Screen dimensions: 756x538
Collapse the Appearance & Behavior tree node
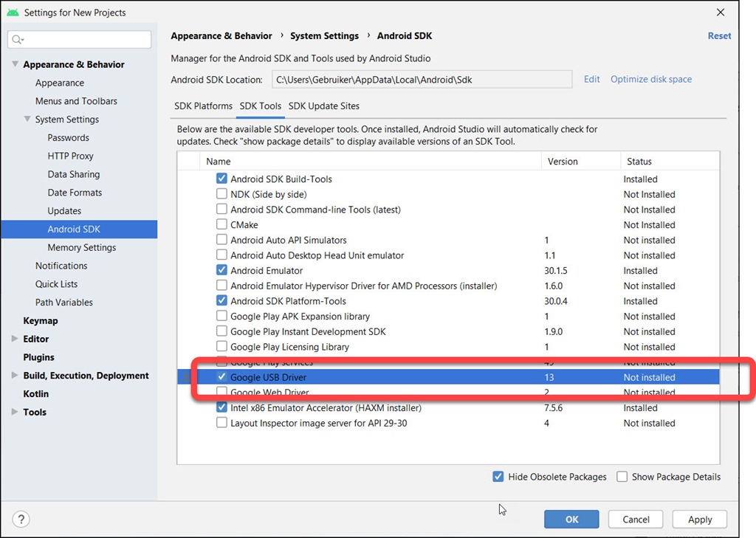coord(15,64)
